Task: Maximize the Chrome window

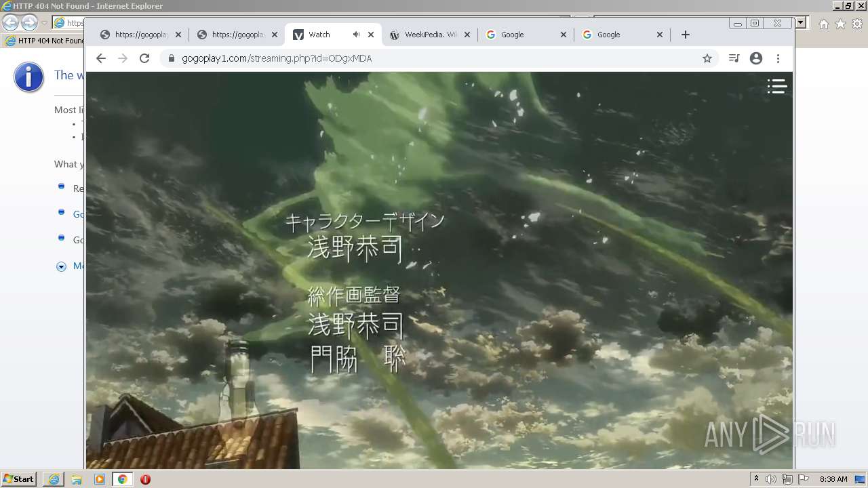Action: tap(755, 23)
